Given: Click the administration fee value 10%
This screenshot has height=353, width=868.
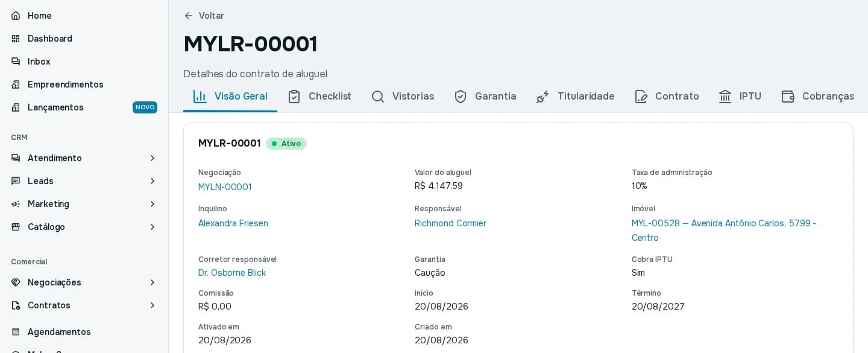Looking at the screenshot, I should point(640,186).
